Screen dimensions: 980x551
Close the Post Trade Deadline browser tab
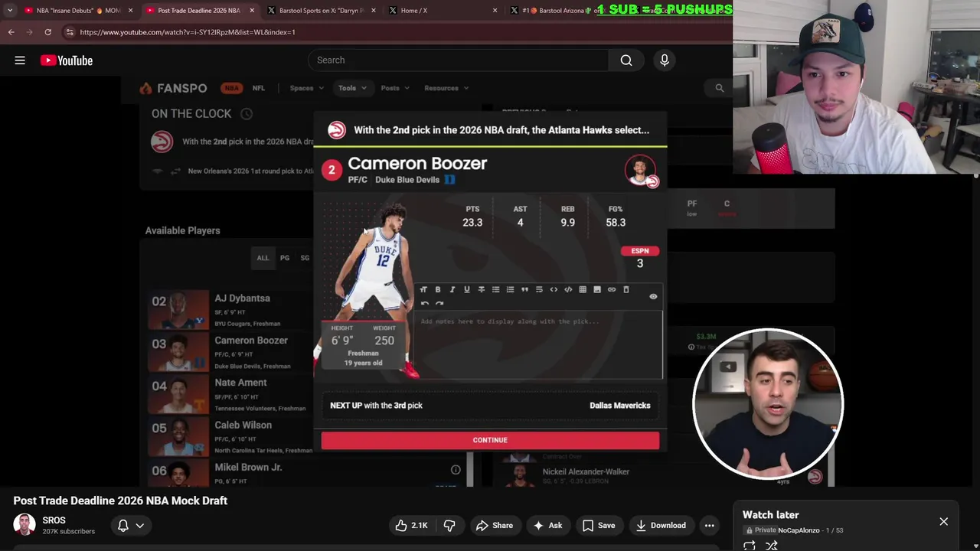252,11
